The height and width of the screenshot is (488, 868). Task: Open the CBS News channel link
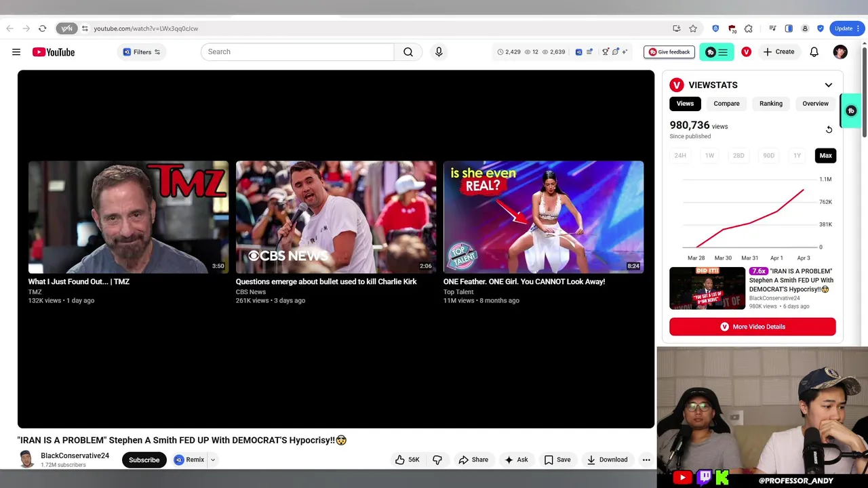click(250, 292)
